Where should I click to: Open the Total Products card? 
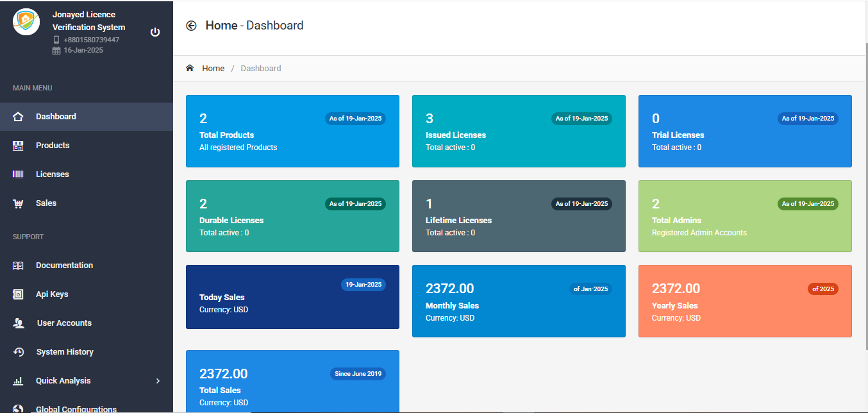click(x=292, y=131)
